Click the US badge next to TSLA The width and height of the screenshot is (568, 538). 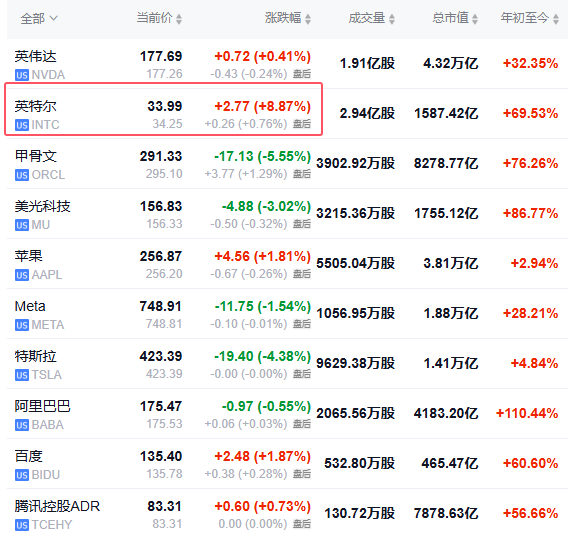tap(22, 375)
